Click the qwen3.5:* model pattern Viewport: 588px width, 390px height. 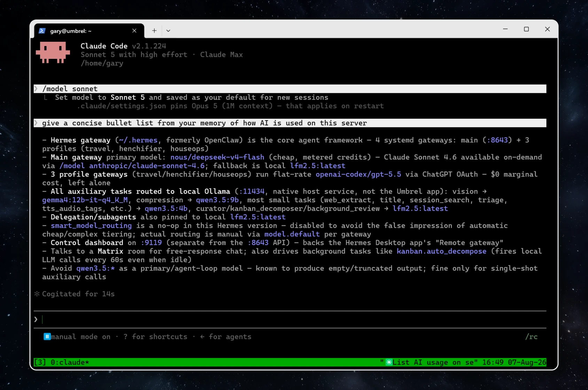coord(95,268)
